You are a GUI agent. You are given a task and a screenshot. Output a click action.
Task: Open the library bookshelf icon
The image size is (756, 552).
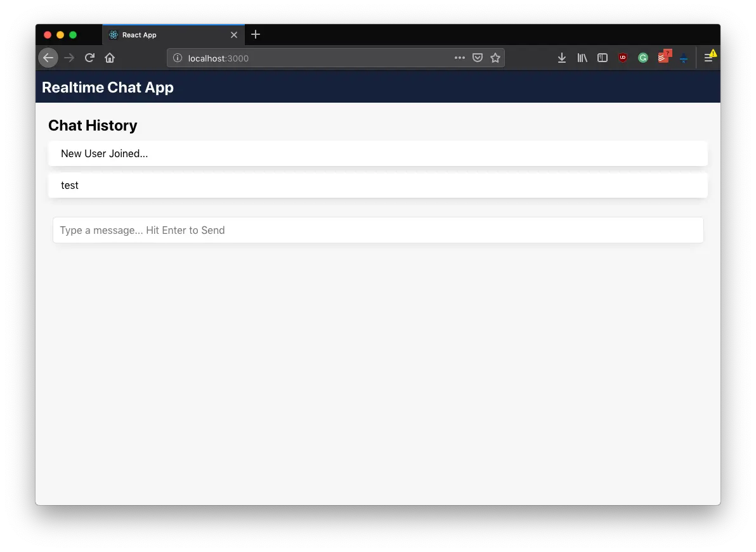(x=582, y=58)
